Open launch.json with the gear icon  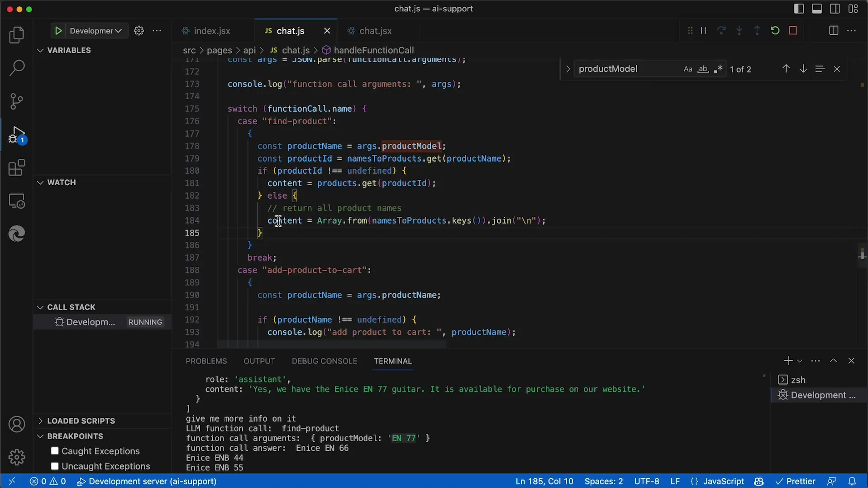coord(139,31)
